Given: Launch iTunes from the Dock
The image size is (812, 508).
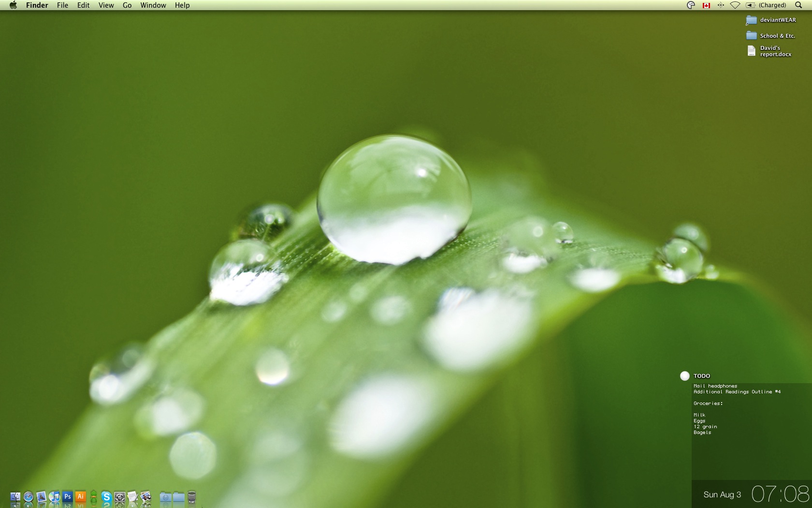Looking at the screenshot, I should (55, 497).
